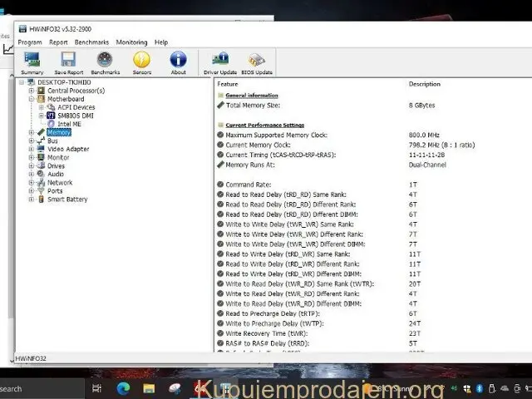Image resolution: width=532 pixels, height=399 pixels.
Task: Expand the Central Processor(s) tree node
Action: point(32,91)
